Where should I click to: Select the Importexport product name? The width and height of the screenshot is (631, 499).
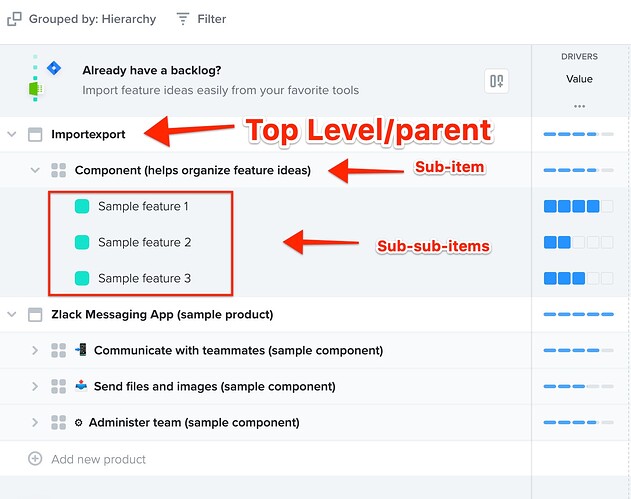88,134
